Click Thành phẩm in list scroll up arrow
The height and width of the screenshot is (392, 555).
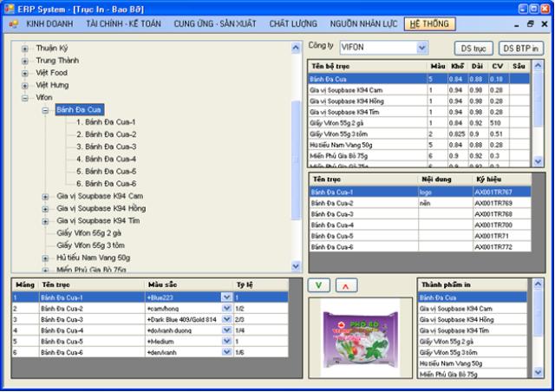[538, 284]
